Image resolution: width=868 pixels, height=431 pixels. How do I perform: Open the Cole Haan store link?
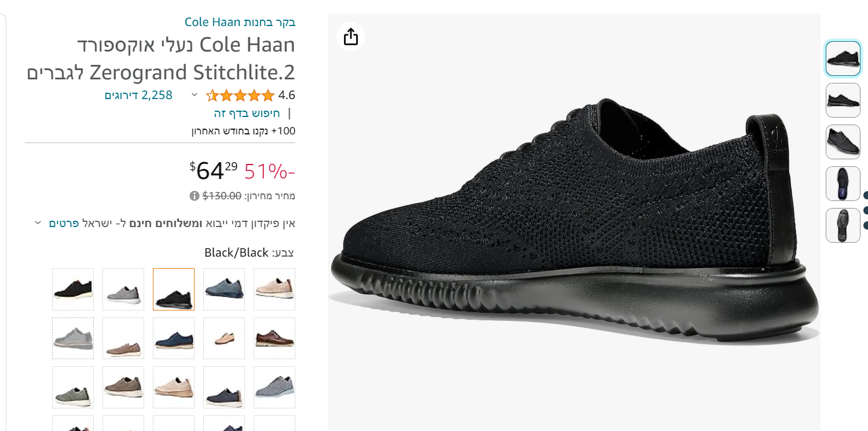tap(240, 22)
